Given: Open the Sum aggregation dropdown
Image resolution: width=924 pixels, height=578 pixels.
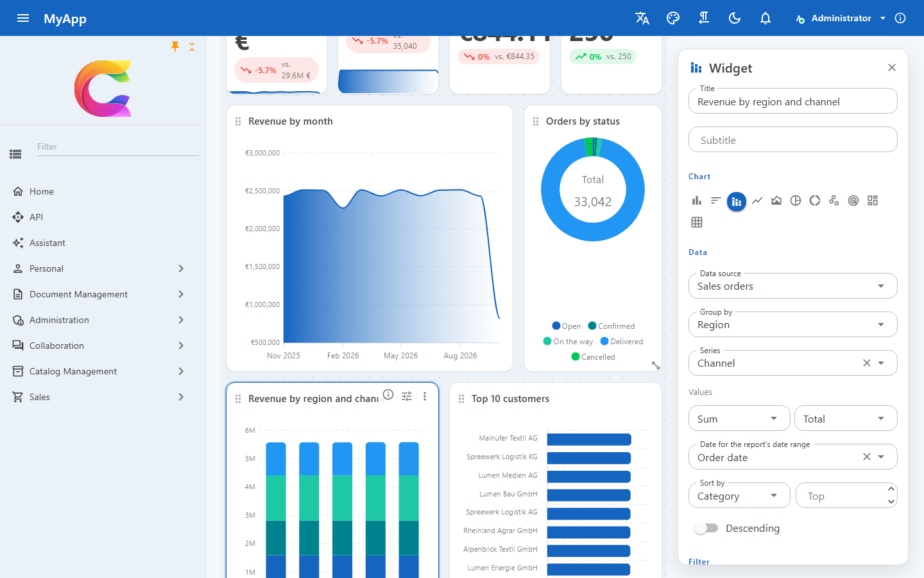Looking at the screenshot, I should click(739, 419).
